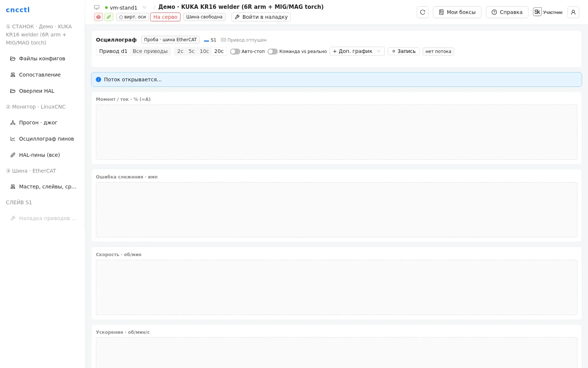Toggle the Авто-стоп switch
Viewport: 588px width, 368px height.
coord(235,52)
